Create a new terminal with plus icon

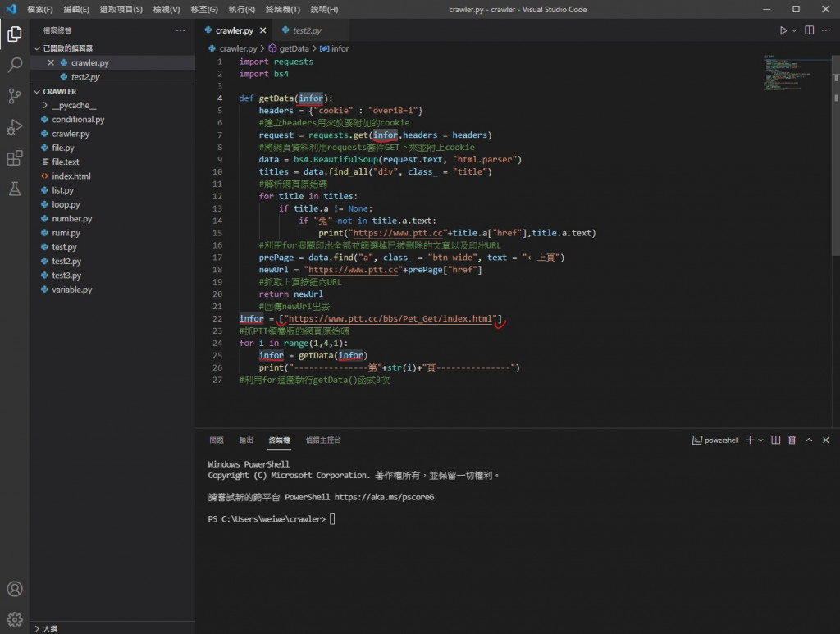point(750,440)
